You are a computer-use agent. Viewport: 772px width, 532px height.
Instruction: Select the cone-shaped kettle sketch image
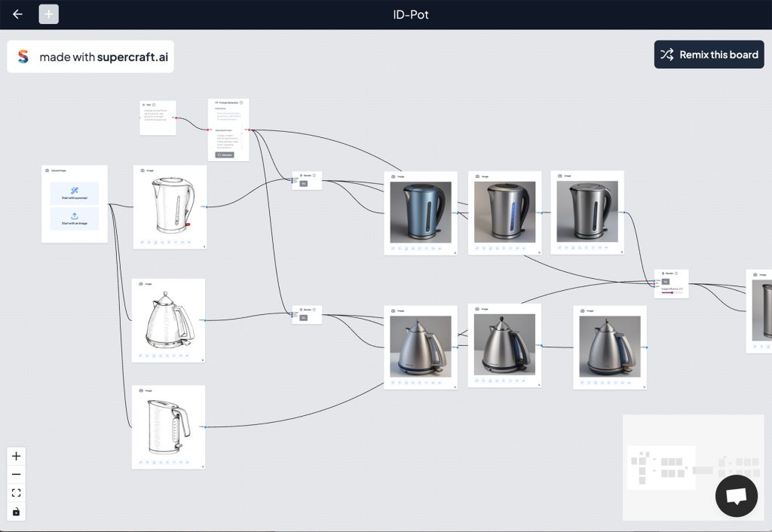point(168,320)
